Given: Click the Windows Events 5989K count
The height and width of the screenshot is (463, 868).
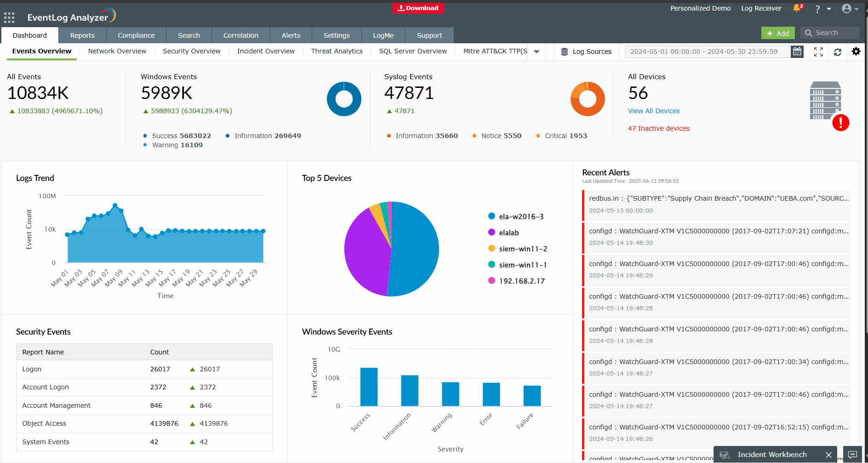Looking at the screenshot, I should (x=166, y=93).
